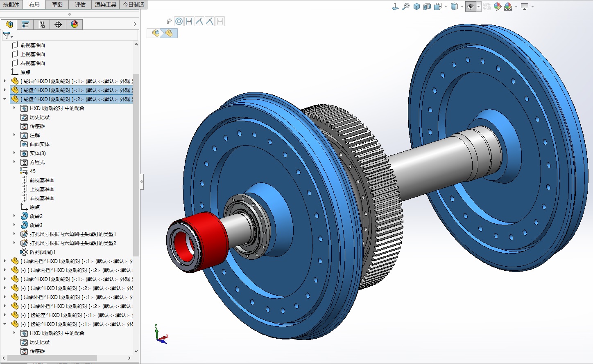The image size is (593, 364).
Task: Select 前视基准面 at top of tree
Action: click(33, 45)
